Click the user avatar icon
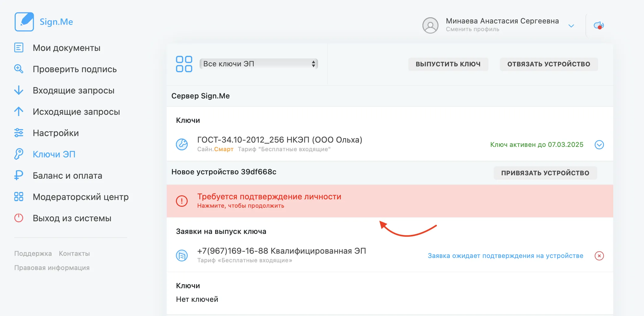The width and height of the screenshot is (644, 316). tap(430, 25)
